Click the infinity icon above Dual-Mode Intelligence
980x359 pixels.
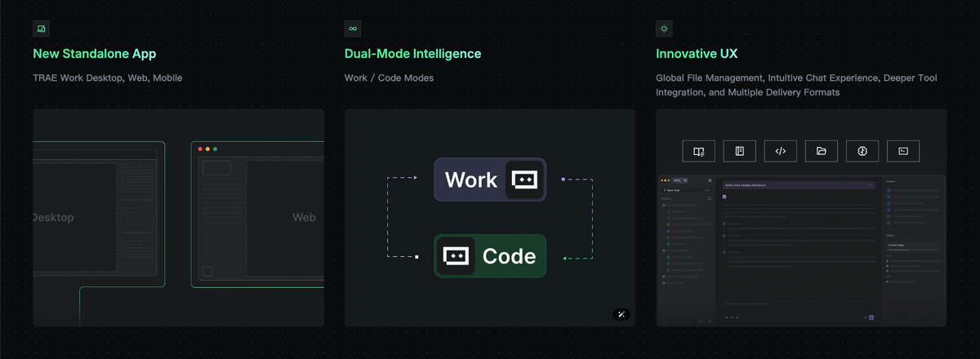point(353,29)
